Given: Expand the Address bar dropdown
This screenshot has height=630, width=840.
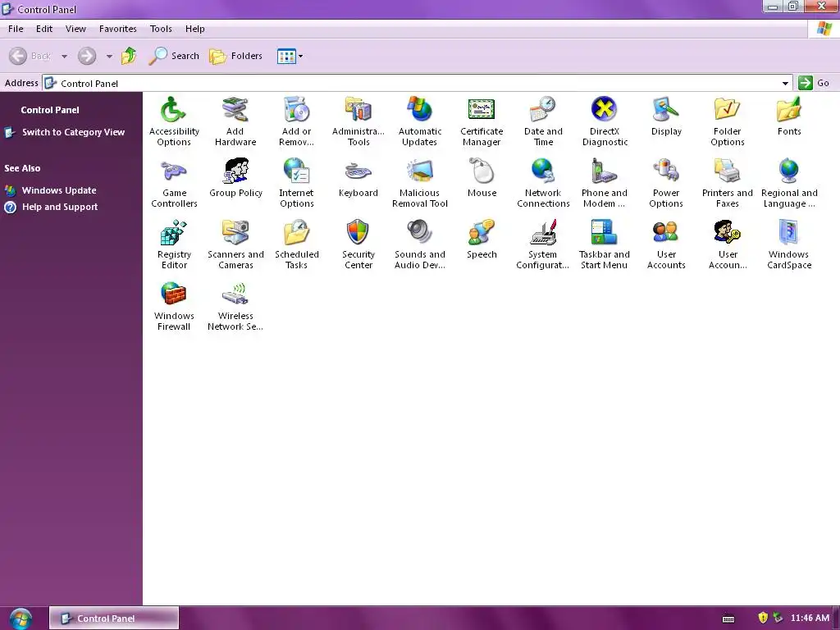Looking at the screenshot, I should point(785,83).
